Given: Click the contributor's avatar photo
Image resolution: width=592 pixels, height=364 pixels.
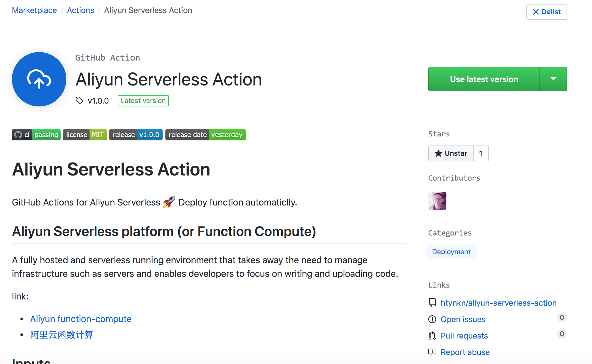Looking at the screenshot, I should pos(437,201).
